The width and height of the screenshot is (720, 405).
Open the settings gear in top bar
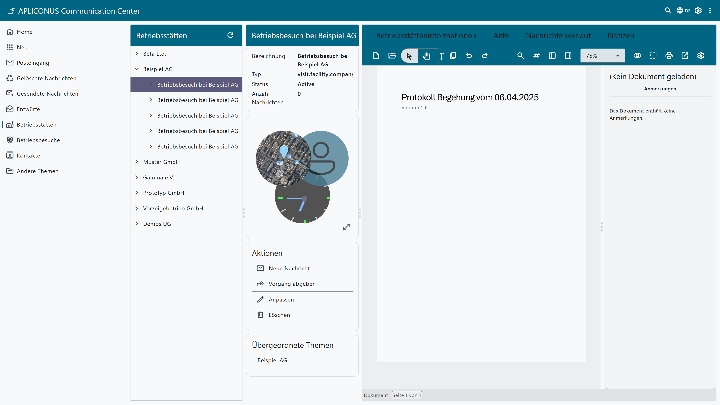(698, 10)
